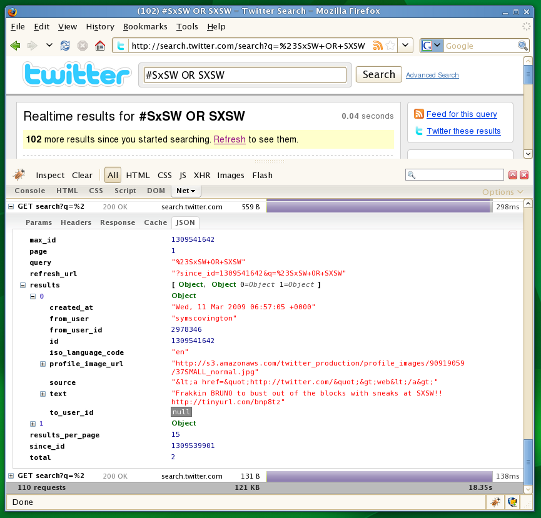The image size is (541, 518).
Task: Filter net requests by Images
Action: pos(230,175)
